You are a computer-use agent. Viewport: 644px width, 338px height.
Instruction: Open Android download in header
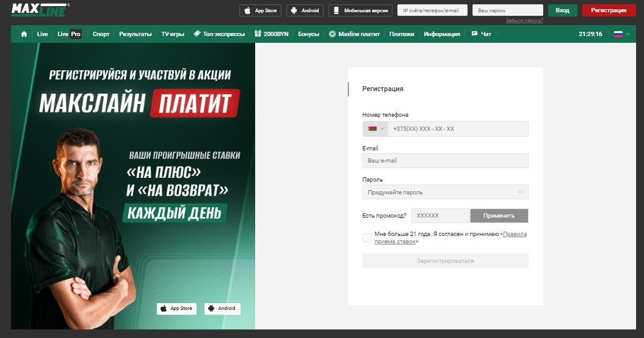click(305, 10)
